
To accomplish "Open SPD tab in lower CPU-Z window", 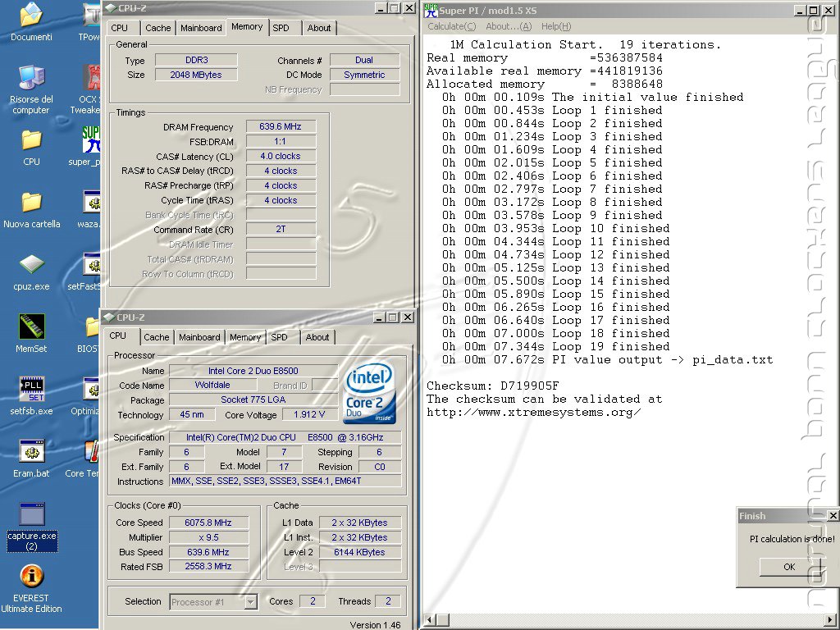I will (279, 337).
